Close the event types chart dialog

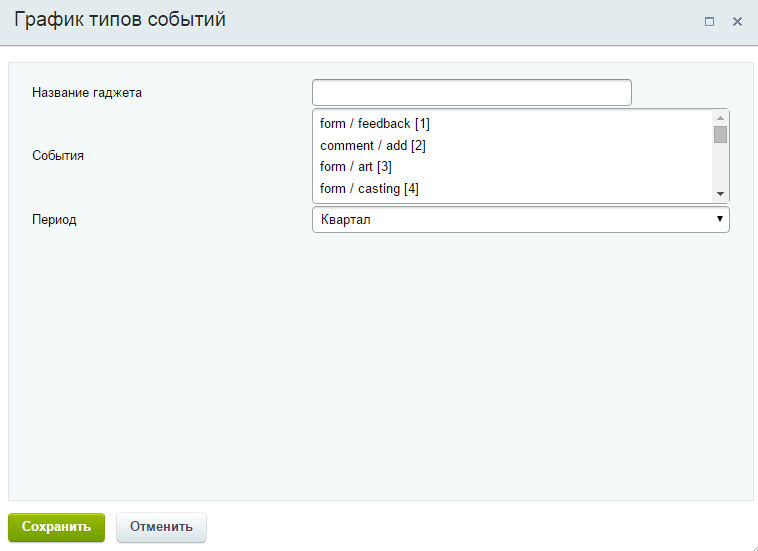(737, 21)
